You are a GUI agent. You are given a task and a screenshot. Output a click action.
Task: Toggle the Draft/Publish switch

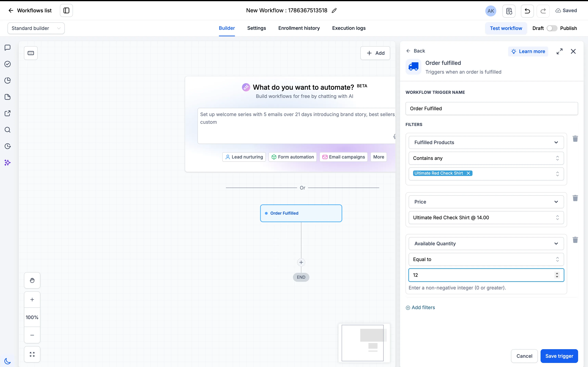(x=552, y=28)
